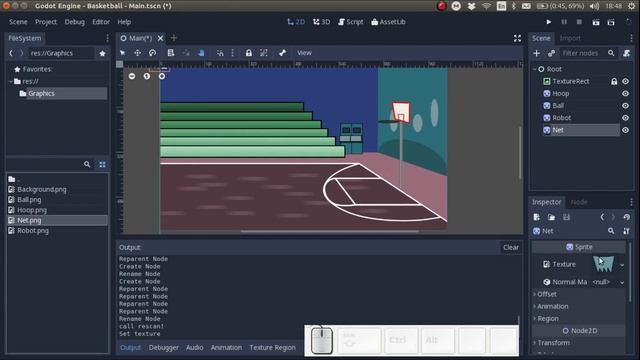This screenshot has width=640, height=360.
Task: Click the list select tool icon
Action: 171,53
